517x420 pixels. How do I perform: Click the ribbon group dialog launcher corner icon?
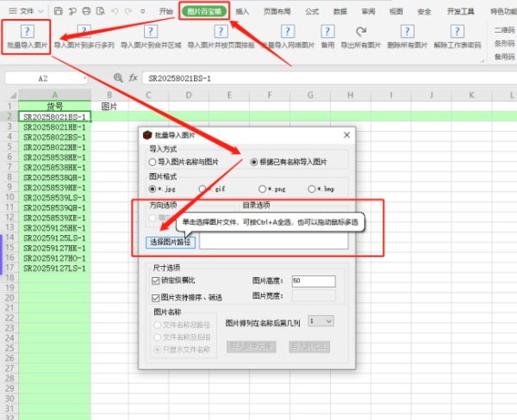[x=483, y=60]
